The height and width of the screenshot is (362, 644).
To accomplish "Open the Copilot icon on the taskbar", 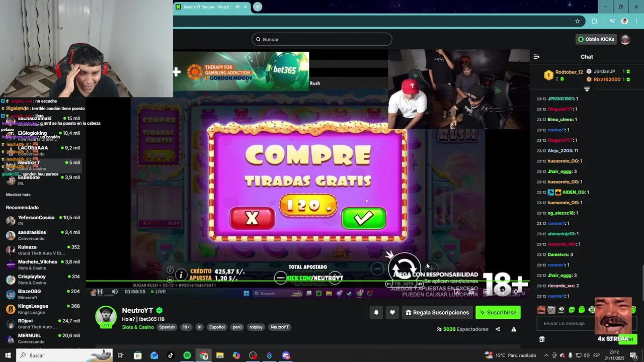I will point(236,355).
